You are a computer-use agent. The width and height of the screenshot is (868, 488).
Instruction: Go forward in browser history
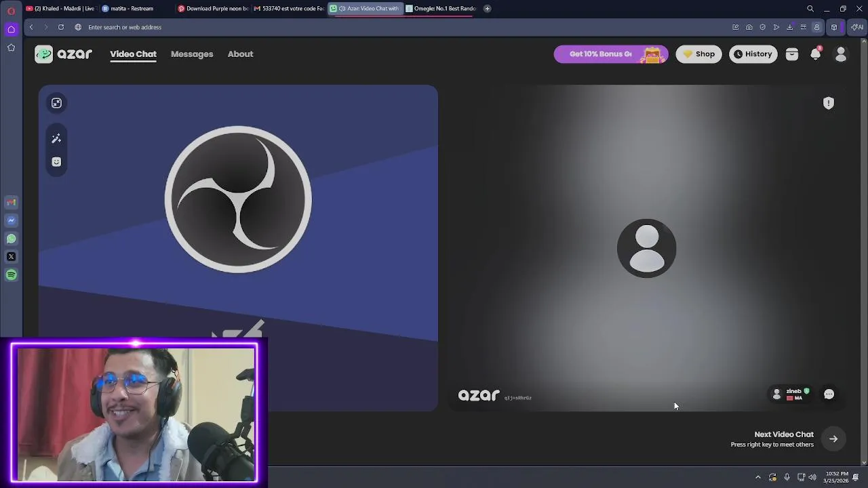tap(46, 27)
